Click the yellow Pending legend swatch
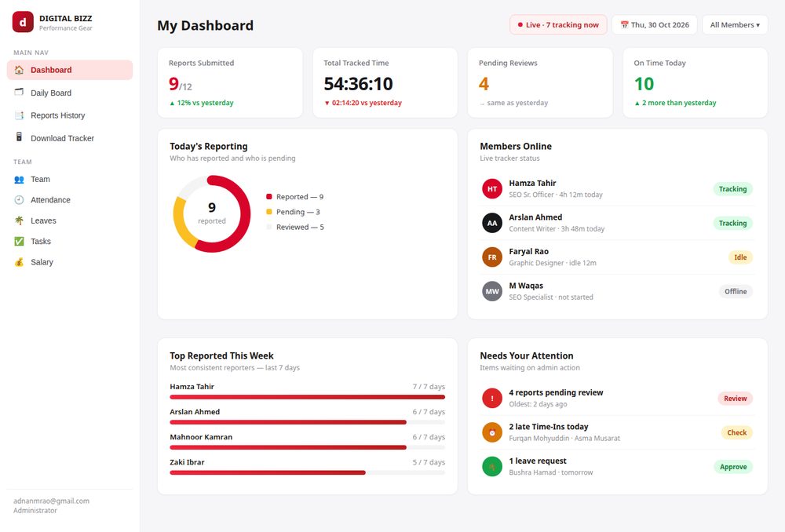The width and height of the screenshot is (785, 532). (x=268, y=212)
